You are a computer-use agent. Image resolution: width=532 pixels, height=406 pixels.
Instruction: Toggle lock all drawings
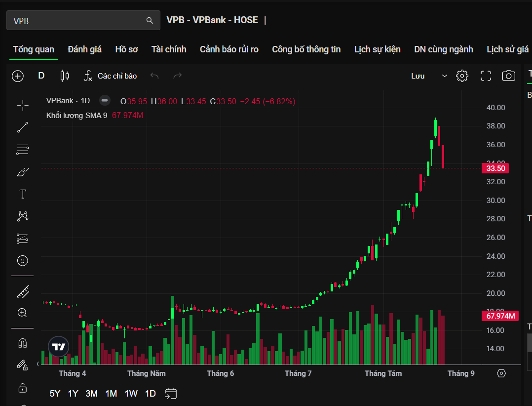coord(23,388)
